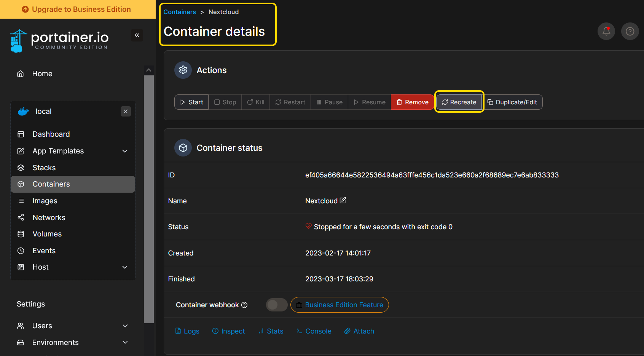Click the Portainer.io logo
Image resolution: width=644 pixels, height=356 pixels.
[59, 41]
